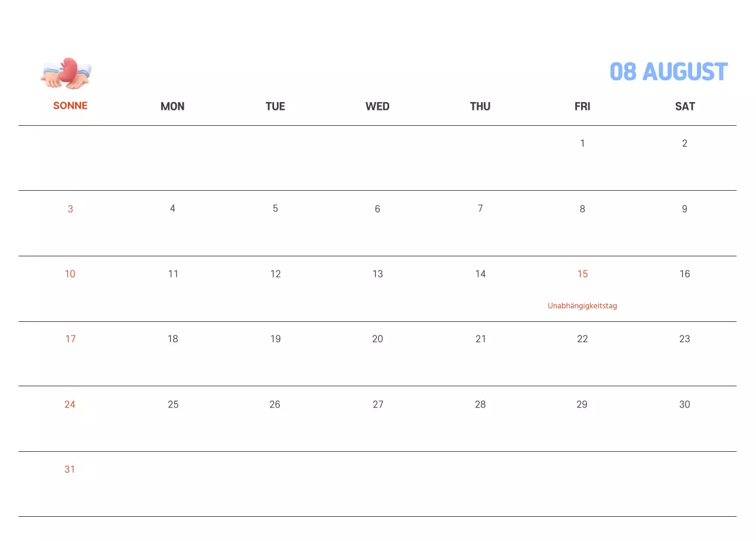Click date 12 on Tuesday
This screenshot has height=541, width=756.
pyautogui.click(x=275, y=274)
